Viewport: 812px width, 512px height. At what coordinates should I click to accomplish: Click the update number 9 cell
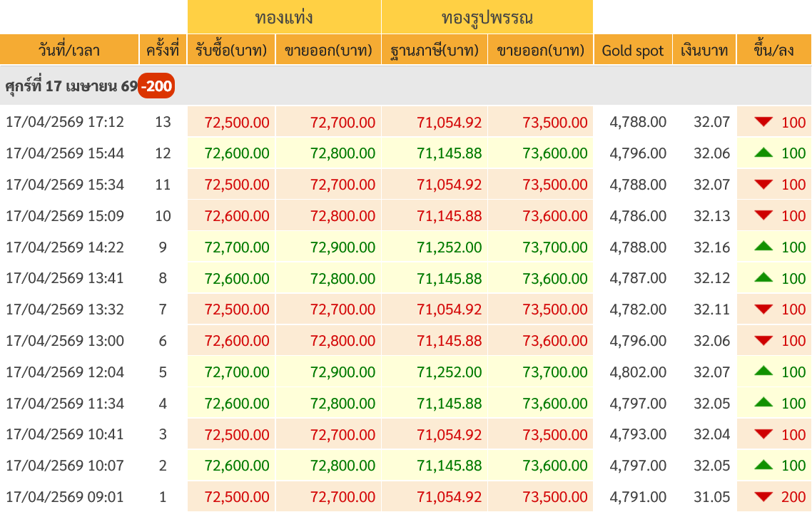click(163, 247)
